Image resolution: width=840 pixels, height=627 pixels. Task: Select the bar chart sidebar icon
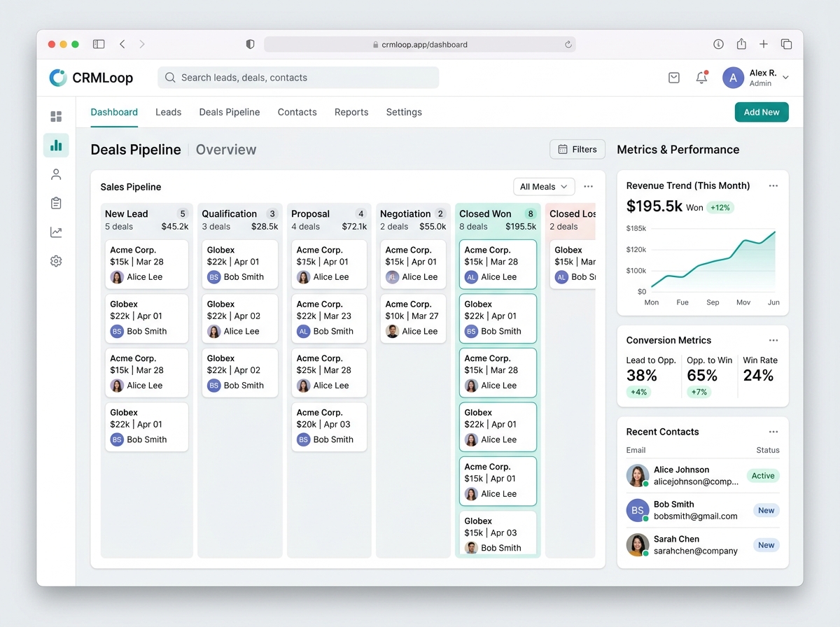click(x=56, y=146)
